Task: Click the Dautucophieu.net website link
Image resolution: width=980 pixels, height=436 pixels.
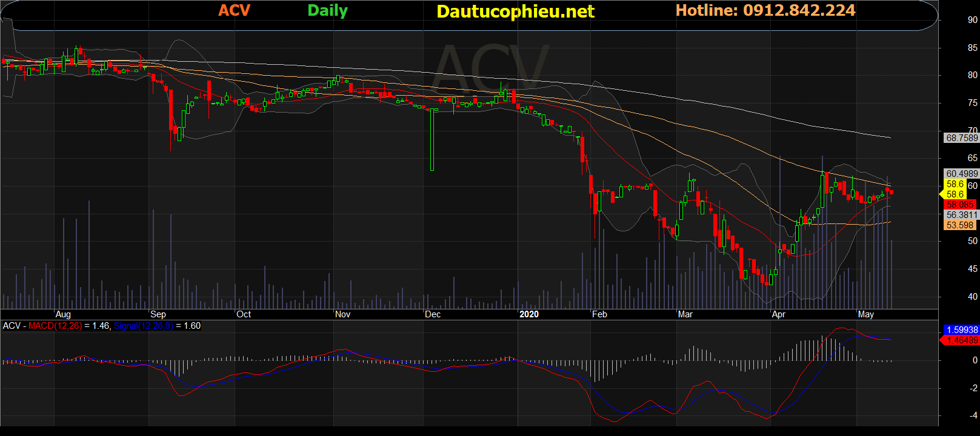Action: click(x=515, y=12)
